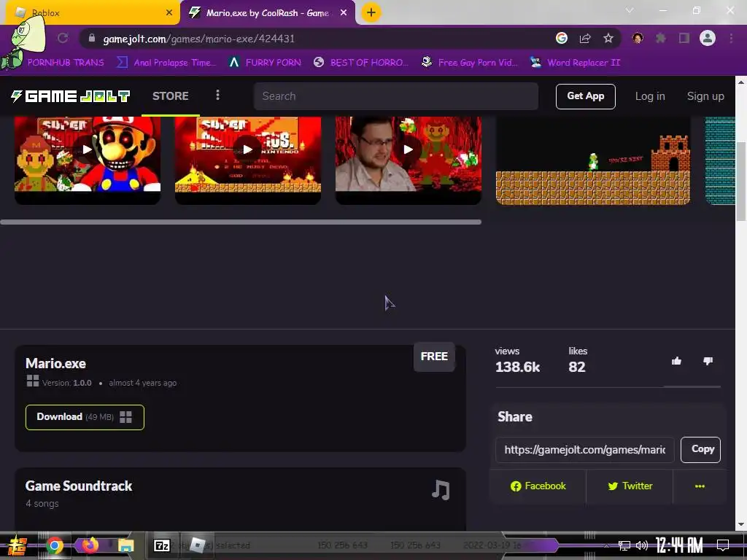Click the 138.6k views count
This screenshot has width=747, height=560.
point(517,367)
